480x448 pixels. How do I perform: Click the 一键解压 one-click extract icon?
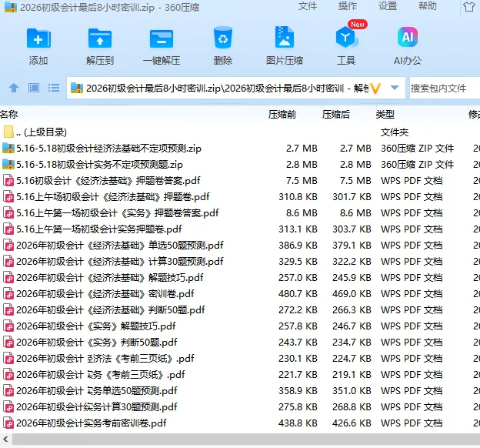pyautogui.click(x=162, y=39)
